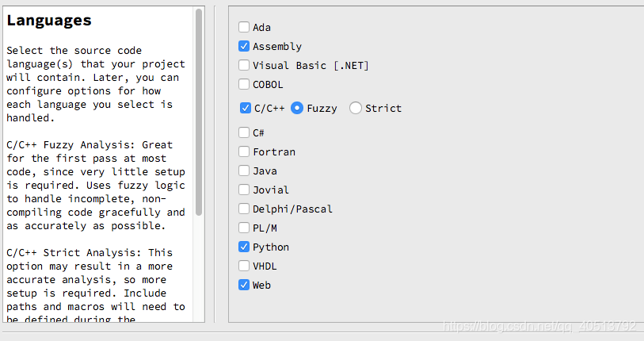The height and width of the screenshot is (341, 644).
Task: Disable the Web language checkbox
Action: click(244, 285)
